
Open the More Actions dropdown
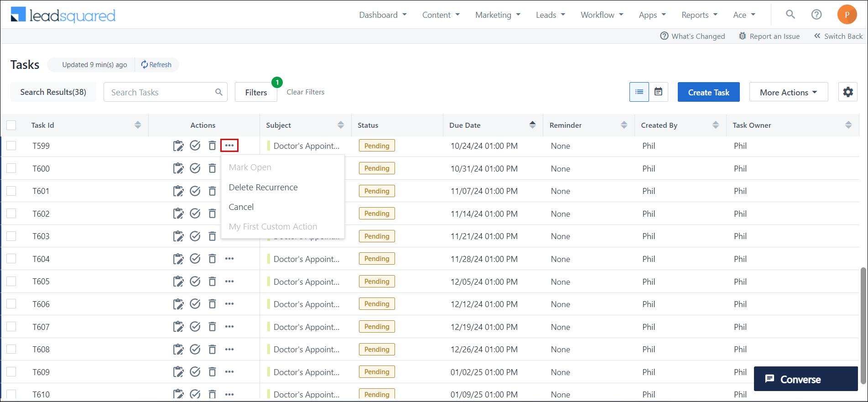click(x=789, y=92)
